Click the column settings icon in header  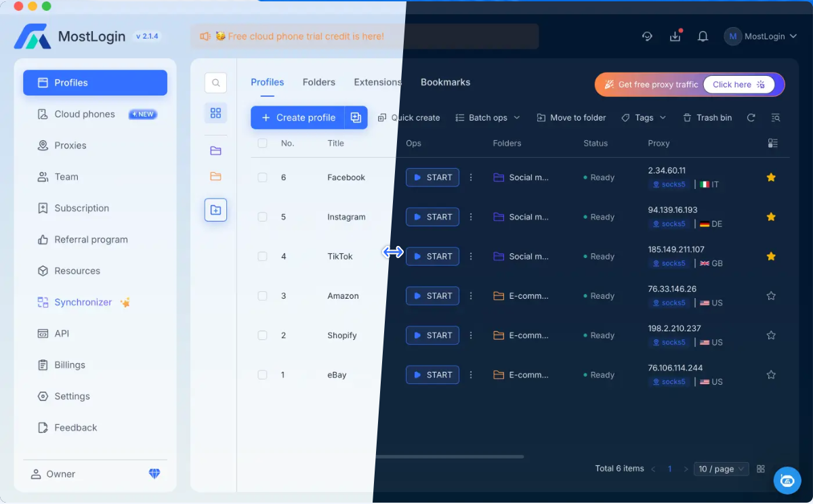click(x=773, y=143)
